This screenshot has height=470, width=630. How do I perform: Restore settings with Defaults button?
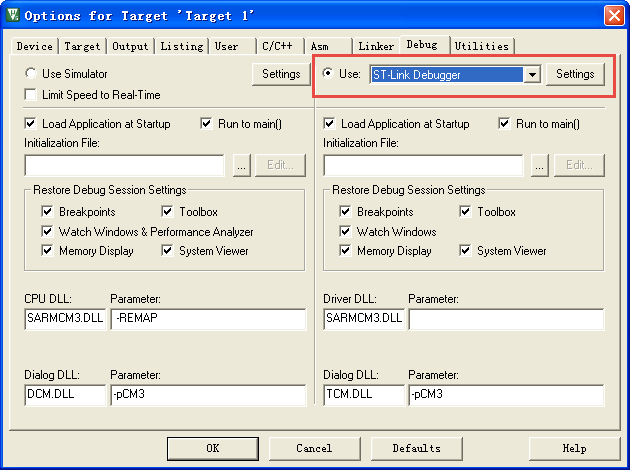(x=417, y=448)
